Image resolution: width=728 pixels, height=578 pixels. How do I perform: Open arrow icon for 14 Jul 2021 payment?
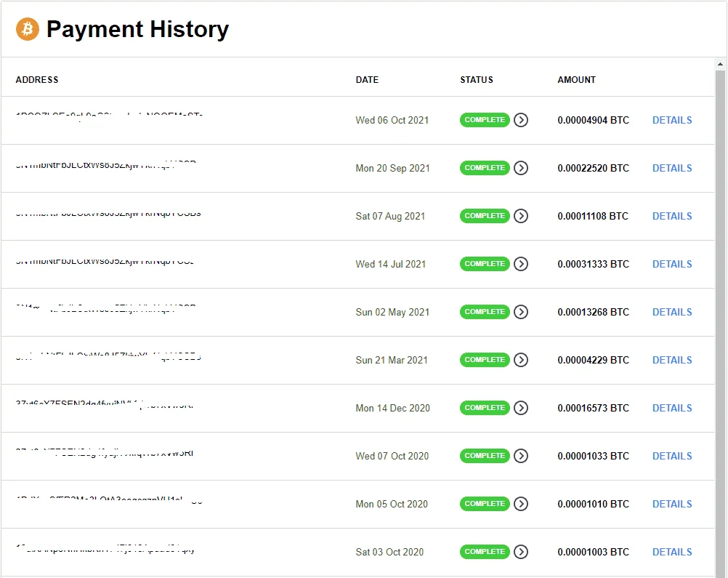pyautogui.click(x=521, y=264)
